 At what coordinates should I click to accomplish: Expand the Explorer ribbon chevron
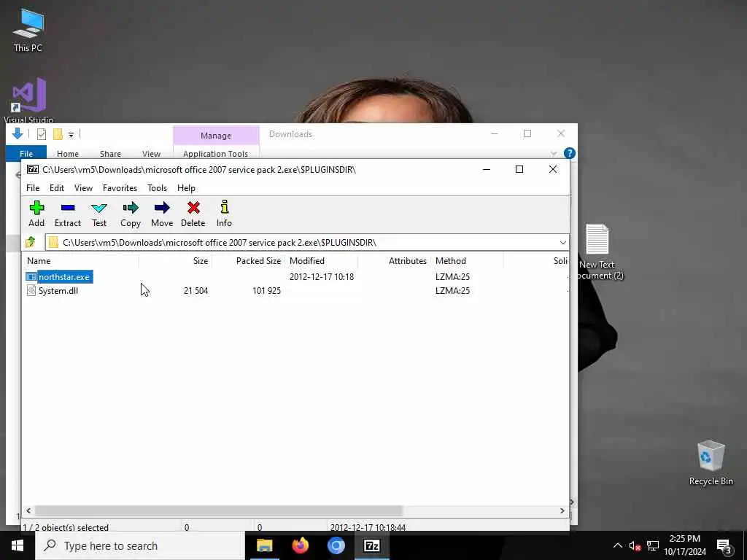point(554,153)
